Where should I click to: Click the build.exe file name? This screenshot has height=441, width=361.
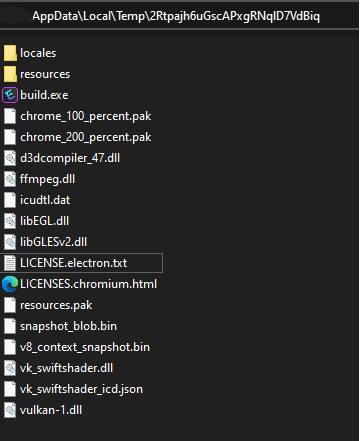(44, 95)
